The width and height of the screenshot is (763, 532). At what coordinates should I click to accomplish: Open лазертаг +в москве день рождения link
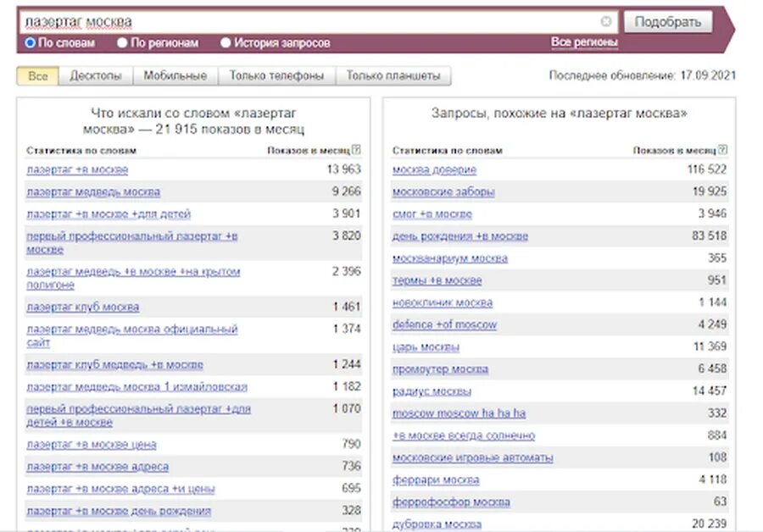pos(119,511)
